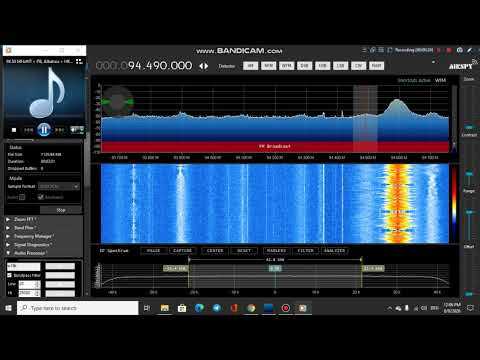Click the Type here to search box
Image resolution: width=480 pixels, height=360 pixels.
coord(78,308)
